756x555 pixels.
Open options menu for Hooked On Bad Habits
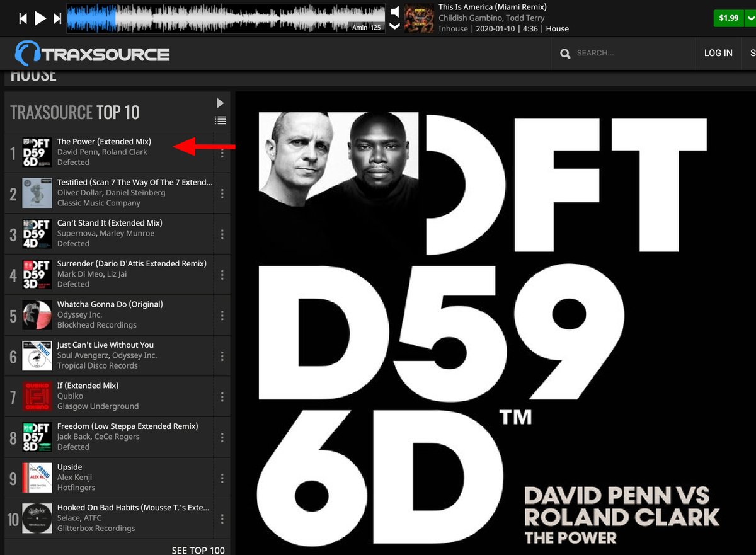coord(222,518)
